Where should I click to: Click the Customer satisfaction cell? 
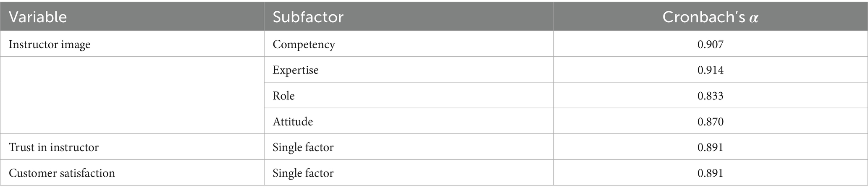(x=62, y=173)
